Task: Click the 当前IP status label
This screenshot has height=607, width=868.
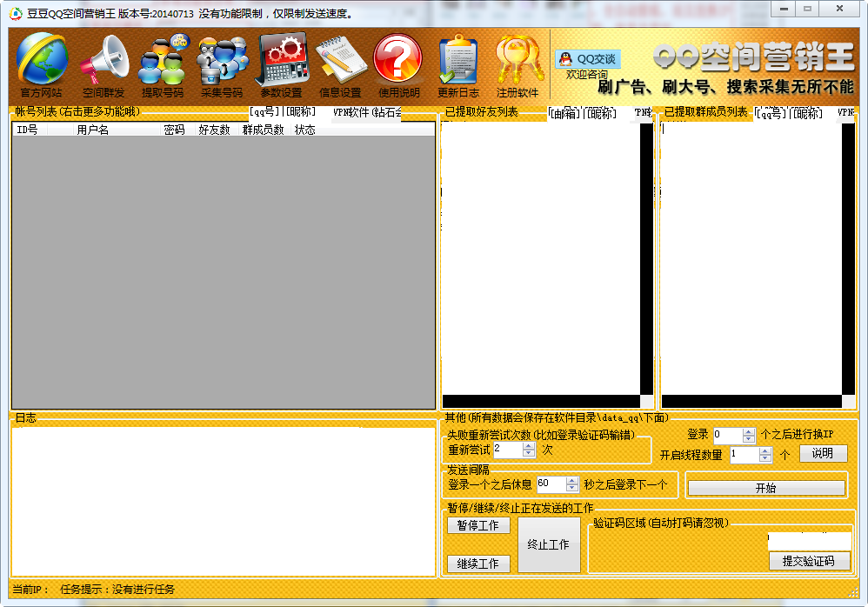Action: click(x=30, y=590)
